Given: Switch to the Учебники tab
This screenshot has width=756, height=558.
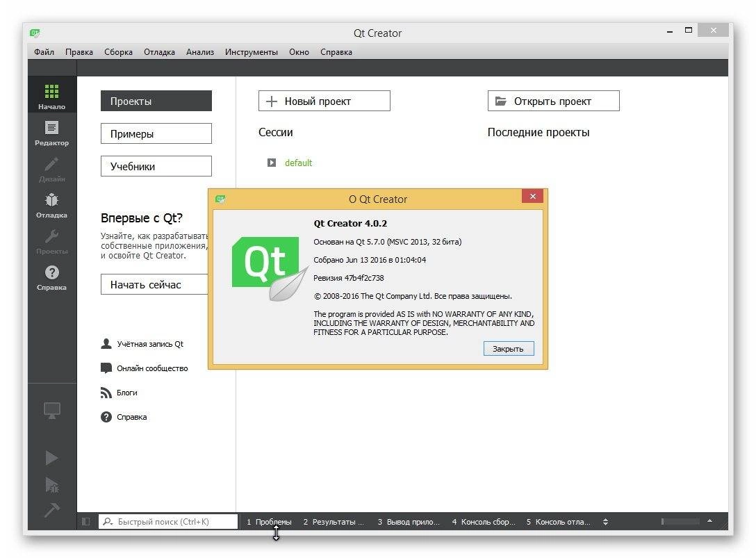Looking at the screenshot, I should pos(156,166).
